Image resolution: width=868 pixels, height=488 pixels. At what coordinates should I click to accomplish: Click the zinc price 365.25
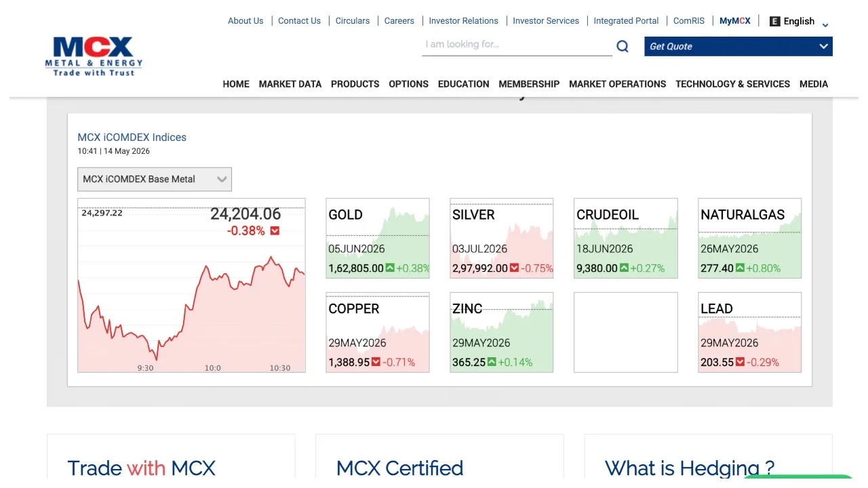[x=469, y=363]
